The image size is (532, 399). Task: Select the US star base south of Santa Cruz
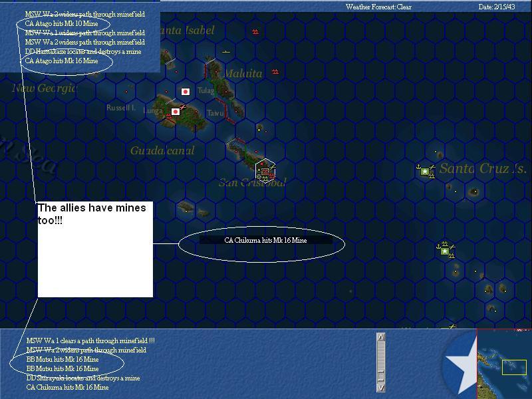pyautogui.click(x=444, y=251)
